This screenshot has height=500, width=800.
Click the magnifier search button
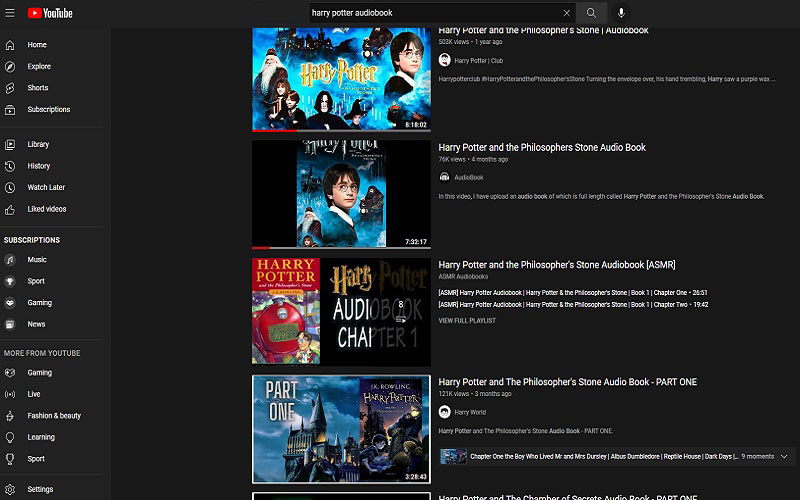pyautogui.click(x=591, y=13)
